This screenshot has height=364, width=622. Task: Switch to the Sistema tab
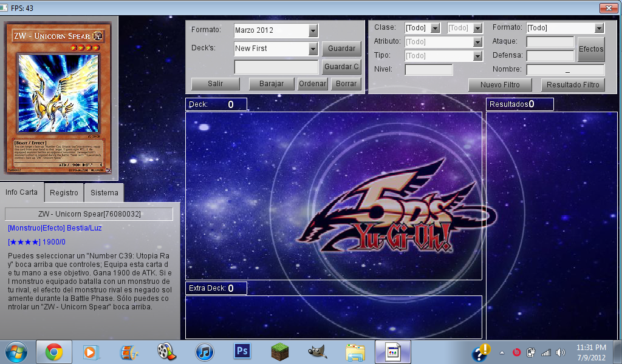[x=104, y=193]
